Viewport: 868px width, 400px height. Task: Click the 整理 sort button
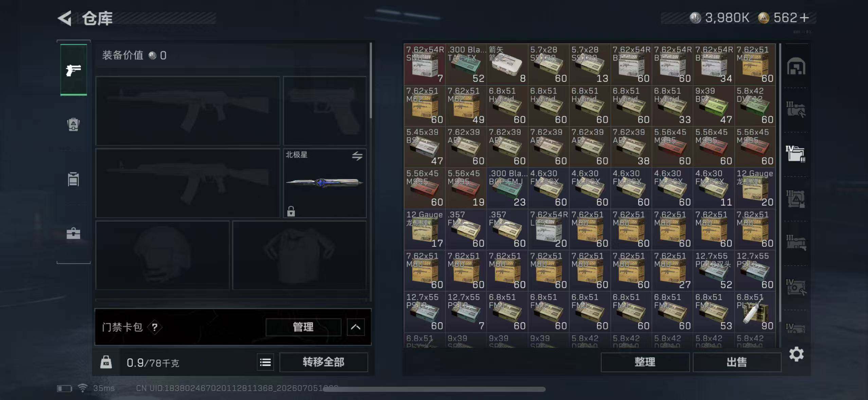tap(645, 362)
